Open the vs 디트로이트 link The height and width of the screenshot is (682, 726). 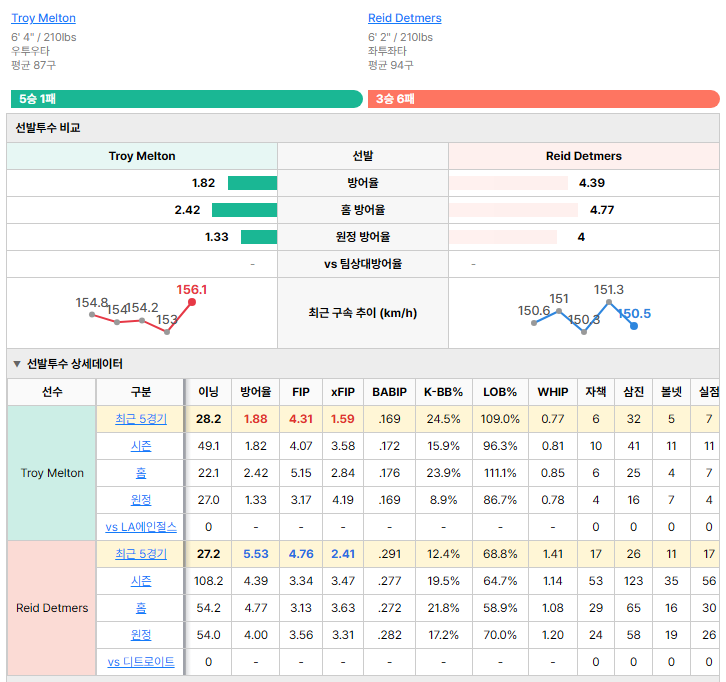(141, 662)
